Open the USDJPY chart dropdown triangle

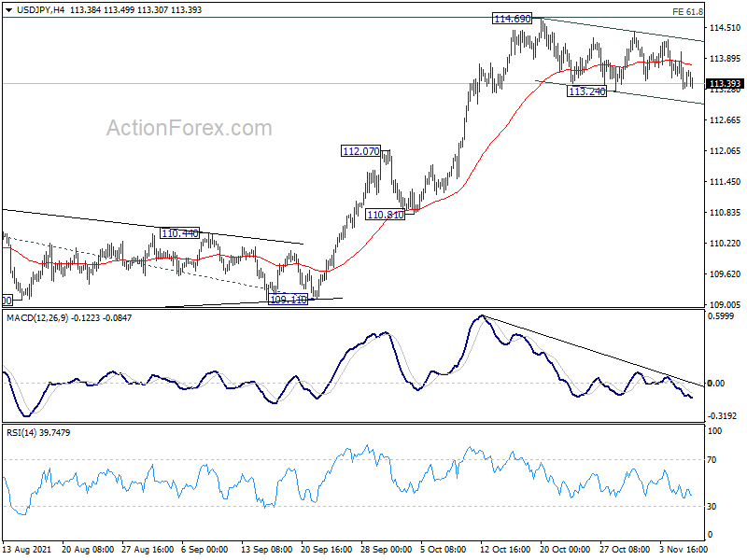(8, 10)
